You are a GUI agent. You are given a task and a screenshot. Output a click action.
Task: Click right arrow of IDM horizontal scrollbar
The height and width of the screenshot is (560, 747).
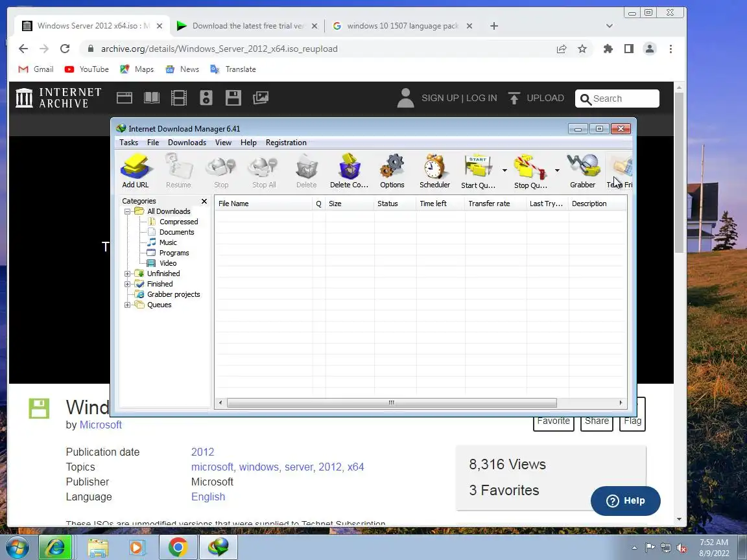(621, 403)
